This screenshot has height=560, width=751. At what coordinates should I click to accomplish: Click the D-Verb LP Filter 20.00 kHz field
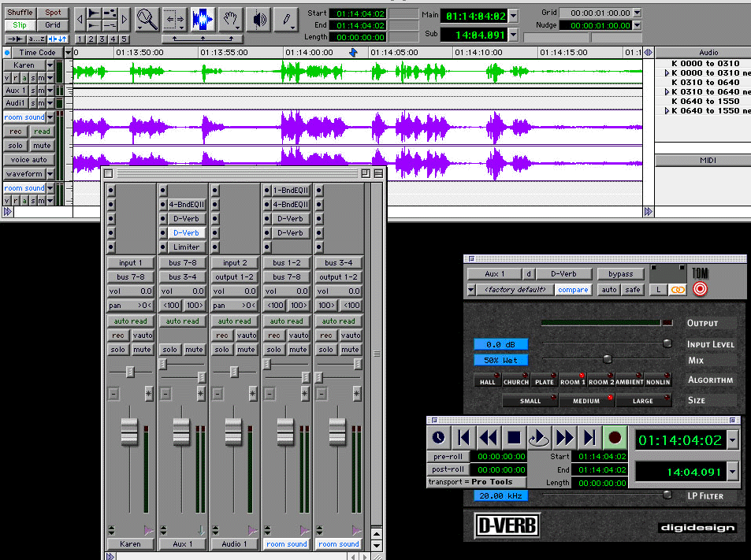[500, 496]
